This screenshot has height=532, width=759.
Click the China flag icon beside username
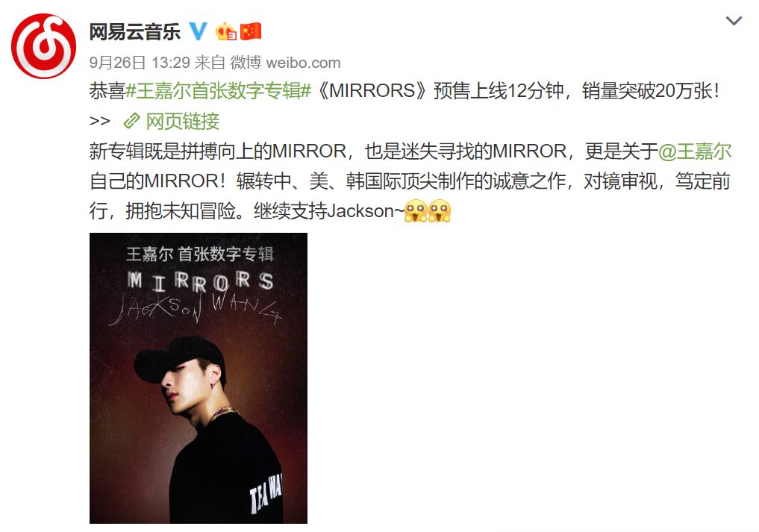250,31
